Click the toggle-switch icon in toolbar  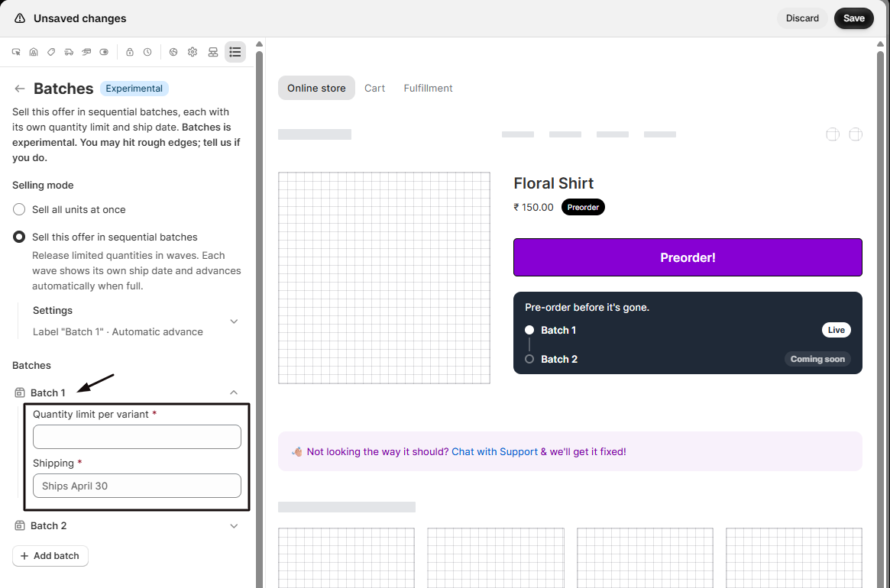click(x=104, y=52)
